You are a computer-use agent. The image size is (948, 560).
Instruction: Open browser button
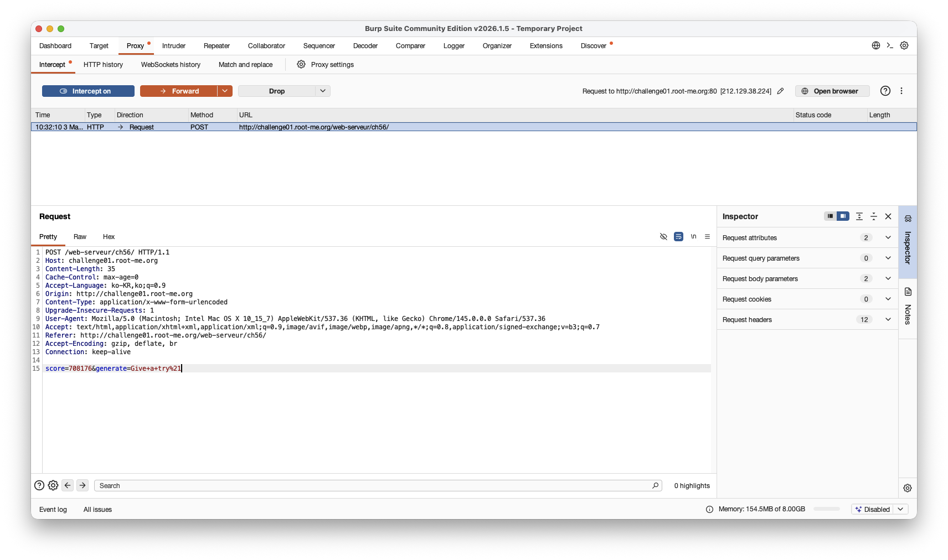point(832,91)
